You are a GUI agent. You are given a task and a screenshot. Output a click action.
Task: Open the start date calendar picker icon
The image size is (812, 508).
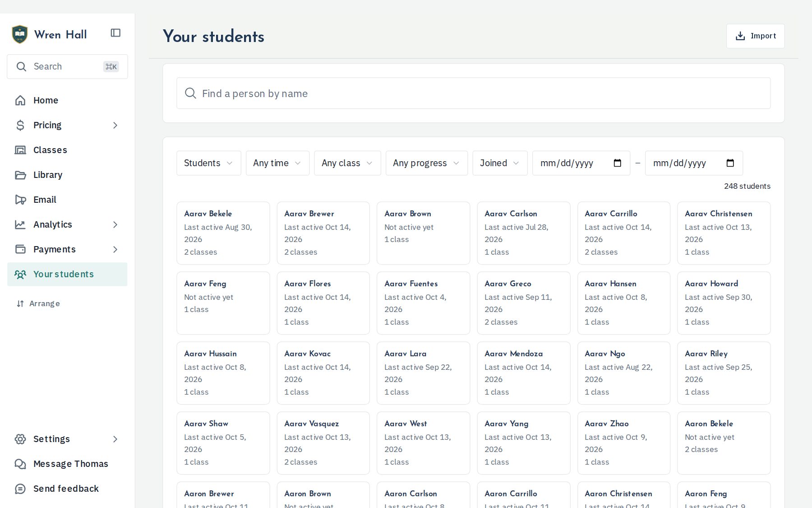pyautogui.click(x=618, y=163)
